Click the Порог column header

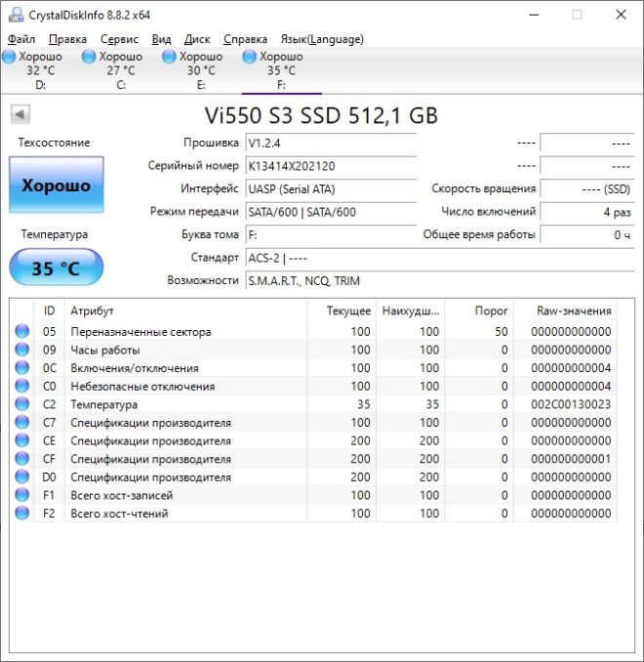tap(479, 310)
